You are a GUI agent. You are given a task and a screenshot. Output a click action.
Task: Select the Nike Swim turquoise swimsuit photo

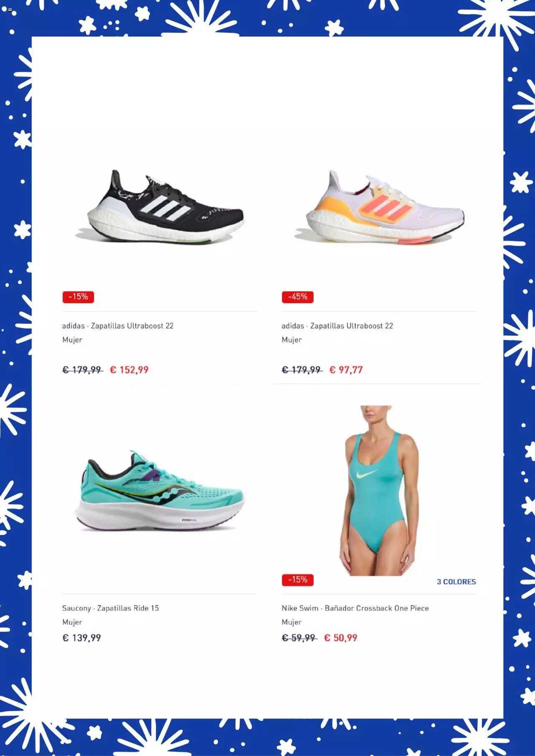click(379, 490)
